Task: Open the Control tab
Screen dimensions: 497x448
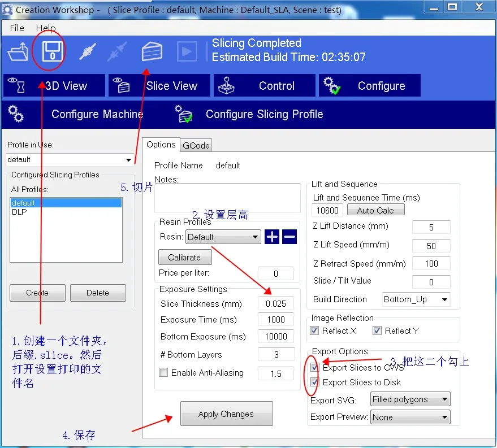Action: point(265,85)
